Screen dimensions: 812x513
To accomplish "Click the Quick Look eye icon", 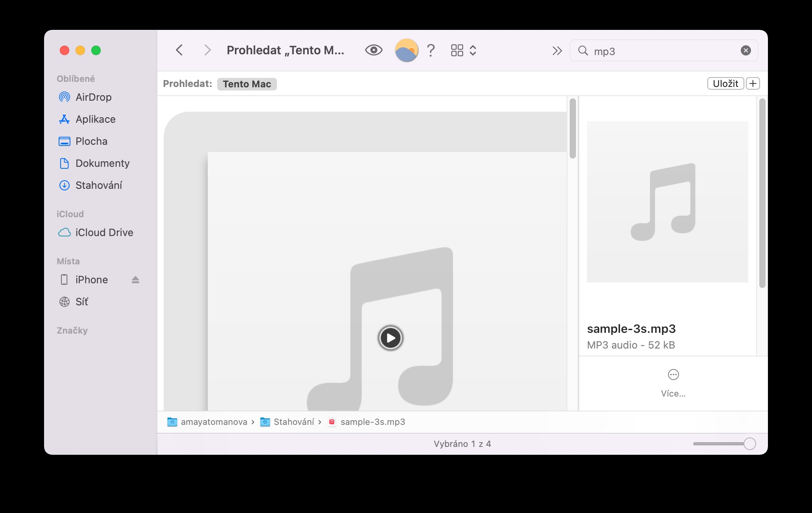I will [x=373, y=50].
